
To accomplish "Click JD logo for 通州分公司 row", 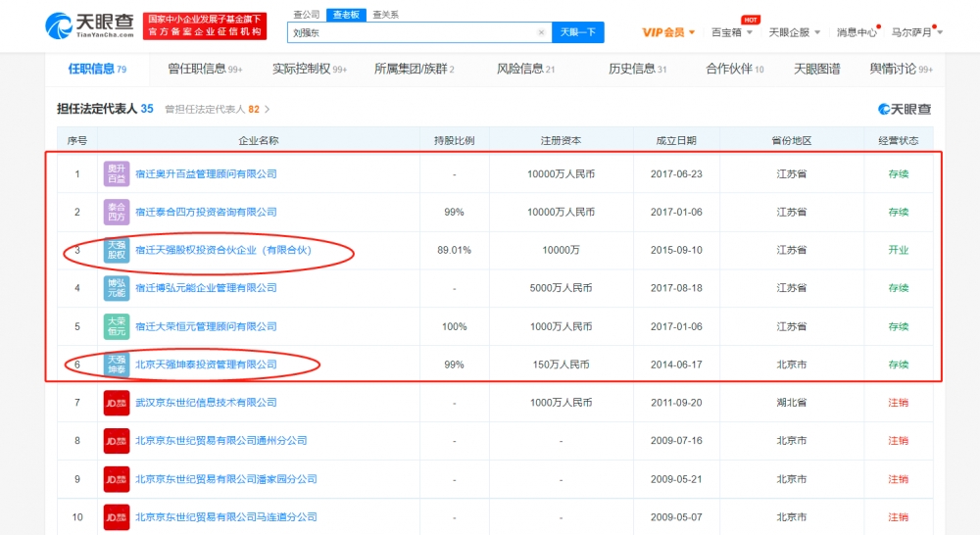I will click(117, 441).
